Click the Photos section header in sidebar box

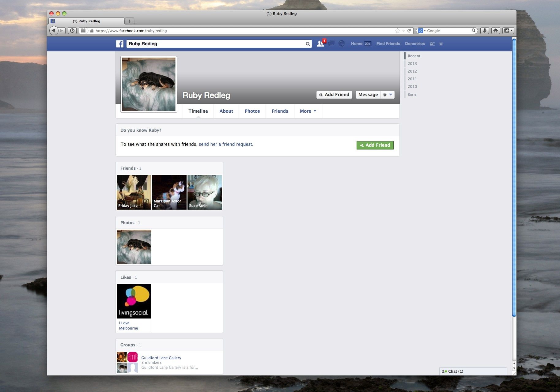point(127,223)
